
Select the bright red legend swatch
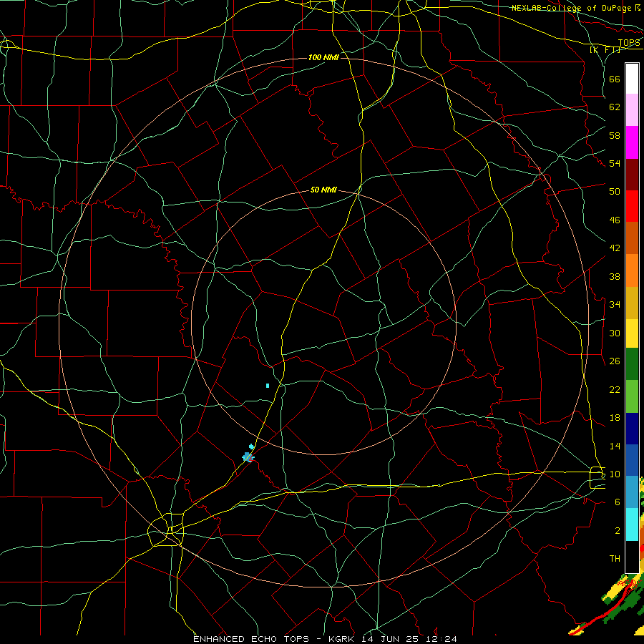[632, 206]
